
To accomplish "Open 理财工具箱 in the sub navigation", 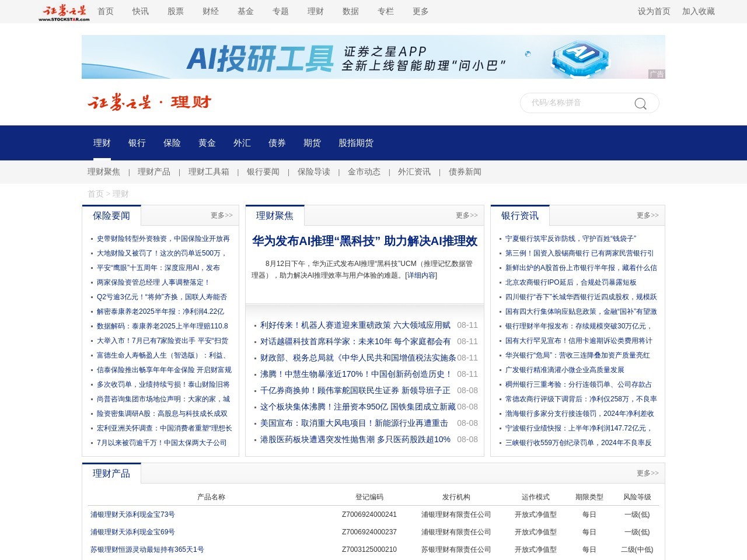I will point(208,171).
